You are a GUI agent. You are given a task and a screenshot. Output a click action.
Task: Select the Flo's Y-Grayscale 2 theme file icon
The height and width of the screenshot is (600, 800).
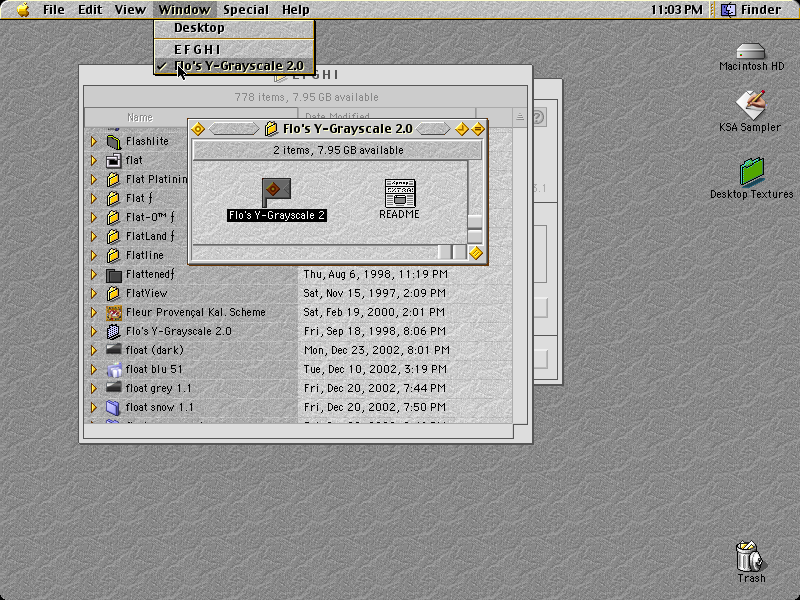pos(276,192)
